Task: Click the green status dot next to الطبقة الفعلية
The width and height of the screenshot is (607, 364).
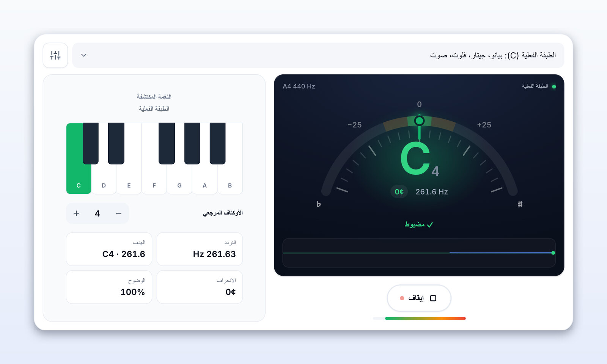Action: 554,86
